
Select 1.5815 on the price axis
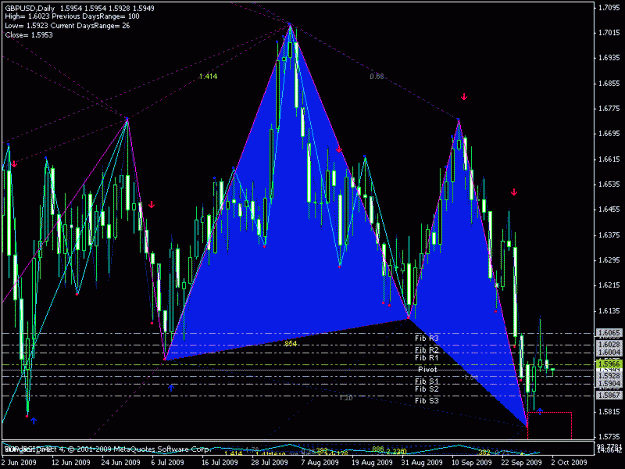(x=609, y=412)
